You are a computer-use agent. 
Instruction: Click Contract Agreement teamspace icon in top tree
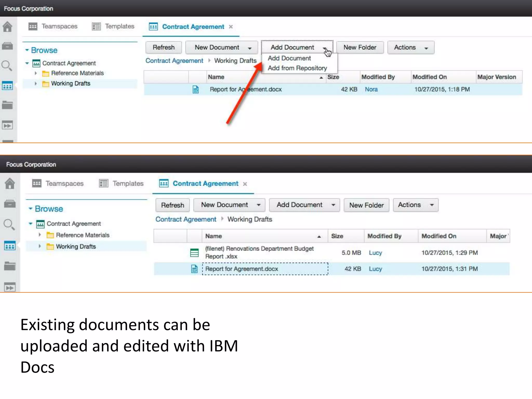pyautogui.click(x=36, y=63)
